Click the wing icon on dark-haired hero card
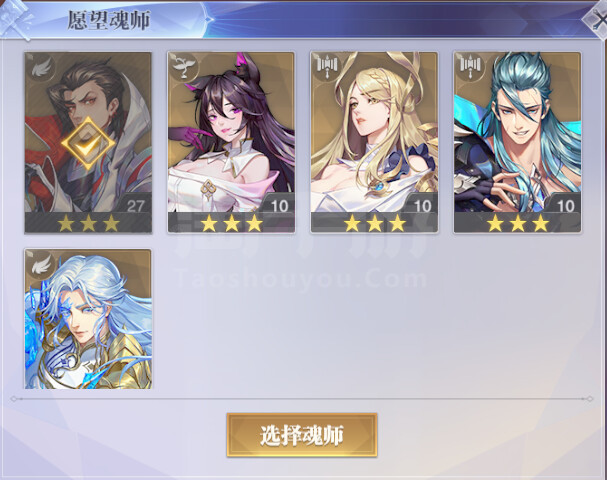The height and width of the screenshot is (480, 607). point(40,68)
